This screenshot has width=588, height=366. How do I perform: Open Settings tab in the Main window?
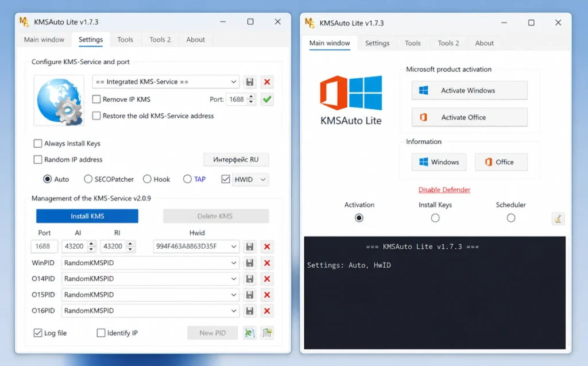(377, 43)
